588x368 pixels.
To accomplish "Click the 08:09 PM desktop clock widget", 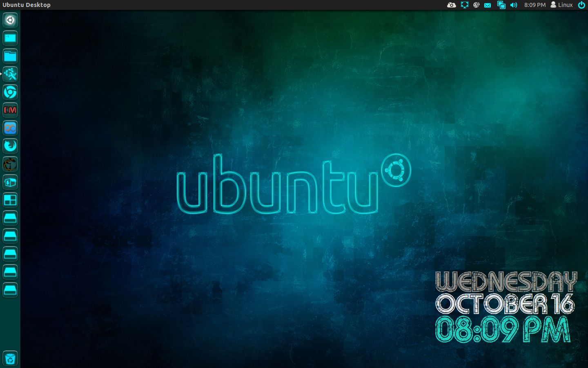I will coord(503,329).
